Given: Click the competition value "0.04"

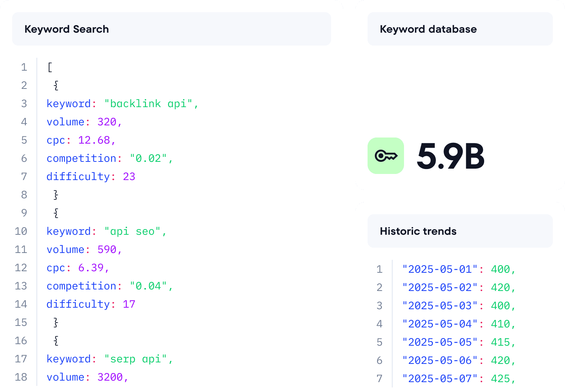Looking at the screenshot, I should point(148,286).
